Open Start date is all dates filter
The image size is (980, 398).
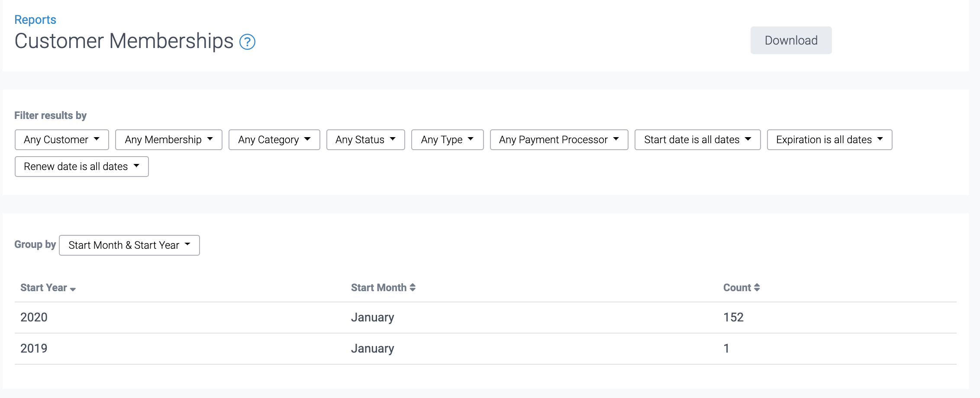[697, 140]
